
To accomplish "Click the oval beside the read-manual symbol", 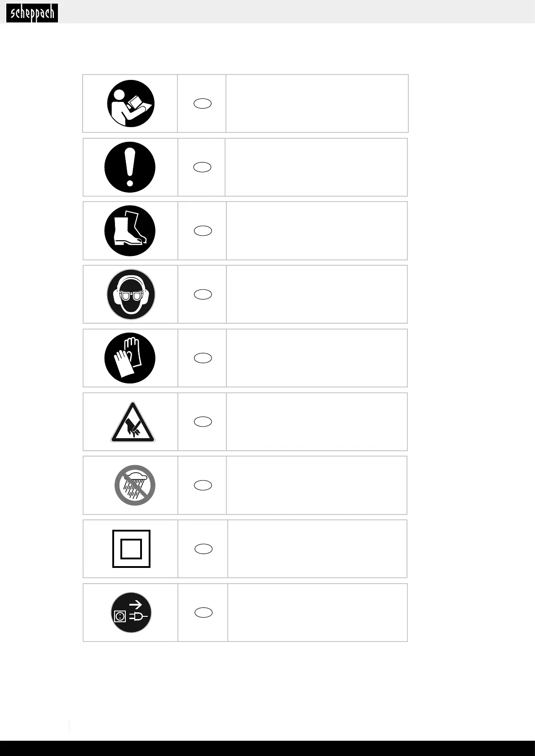I will (x=203, y=104).
